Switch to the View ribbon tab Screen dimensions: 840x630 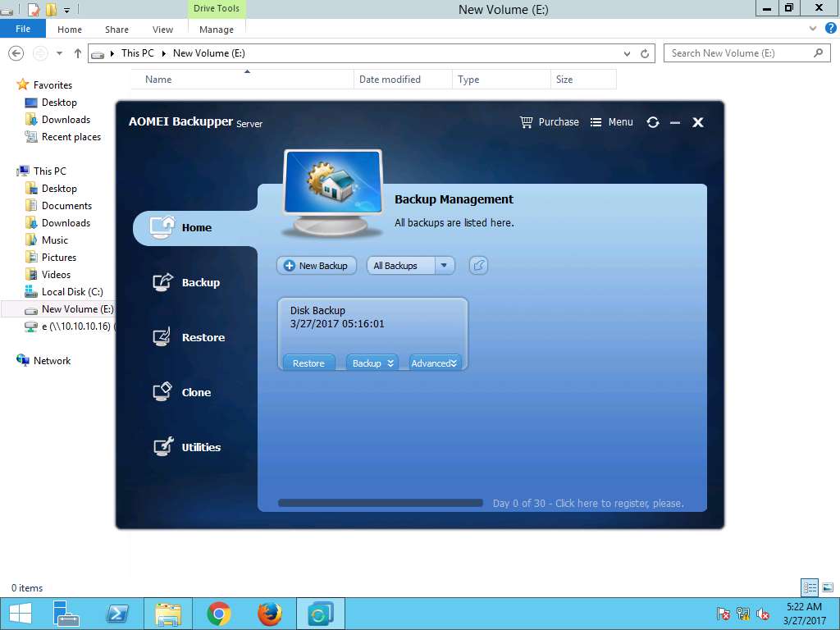162,30
